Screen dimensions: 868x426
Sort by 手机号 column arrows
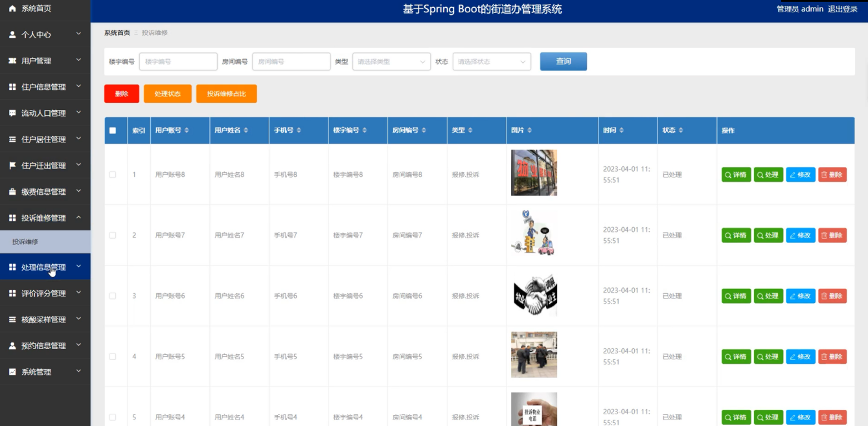[x=299, y=130]
